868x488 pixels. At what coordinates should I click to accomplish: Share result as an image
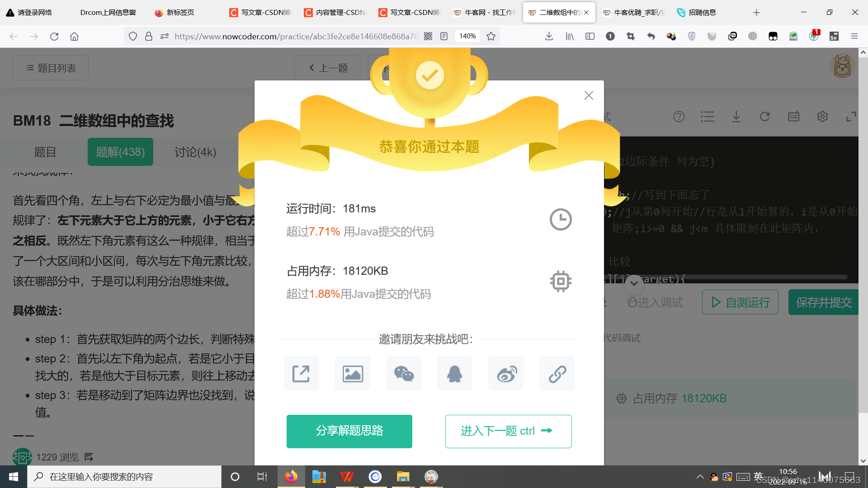coord(352,373)
